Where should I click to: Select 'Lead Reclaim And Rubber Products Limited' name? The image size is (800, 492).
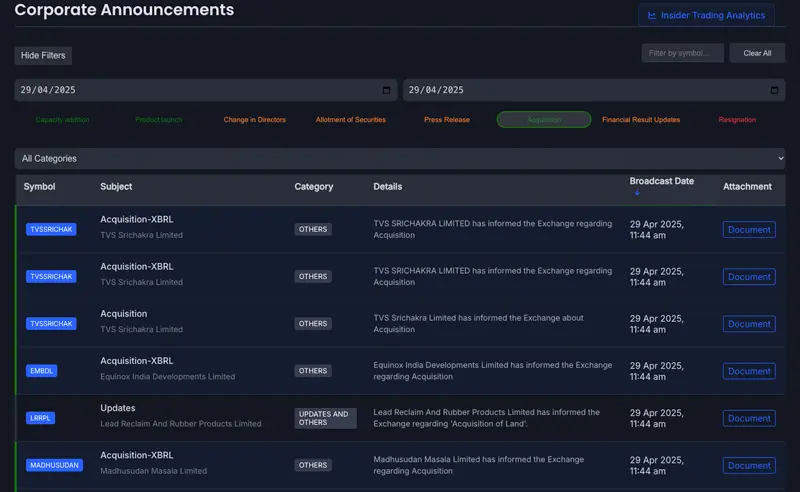[x=181, y=424]
